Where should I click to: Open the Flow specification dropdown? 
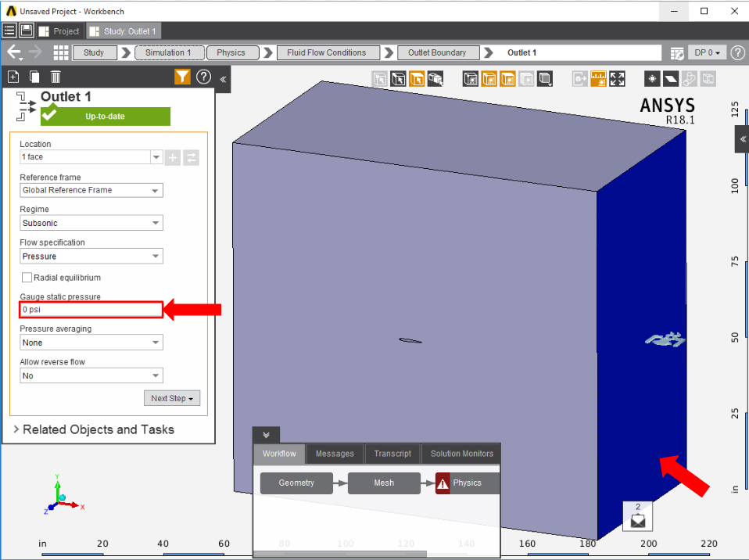[91, 256]
